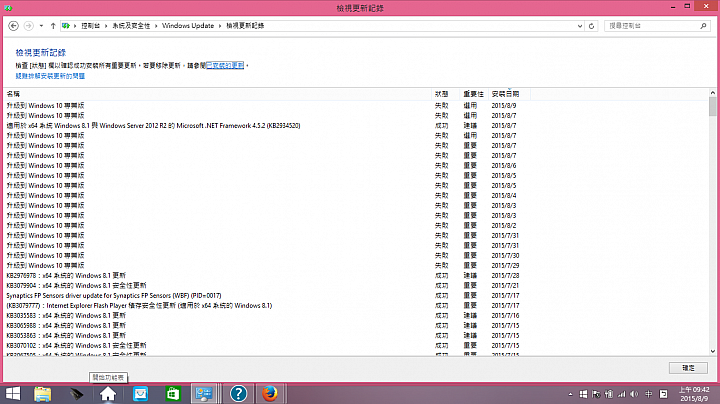This screenshot has height=404, width=720.
Task: Select Windows Update in the breadcrumb
Action: pos(188,26)
